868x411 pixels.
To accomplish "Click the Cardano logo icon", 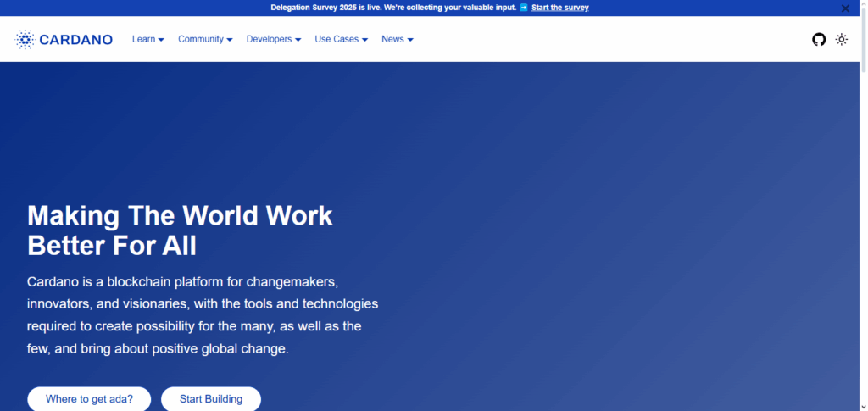I will 25,39.
